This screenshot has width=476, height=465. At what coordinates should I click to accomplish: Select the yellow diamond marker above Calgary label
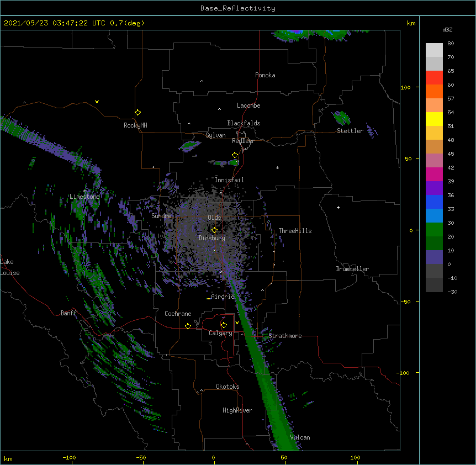(x=224, y=325)
